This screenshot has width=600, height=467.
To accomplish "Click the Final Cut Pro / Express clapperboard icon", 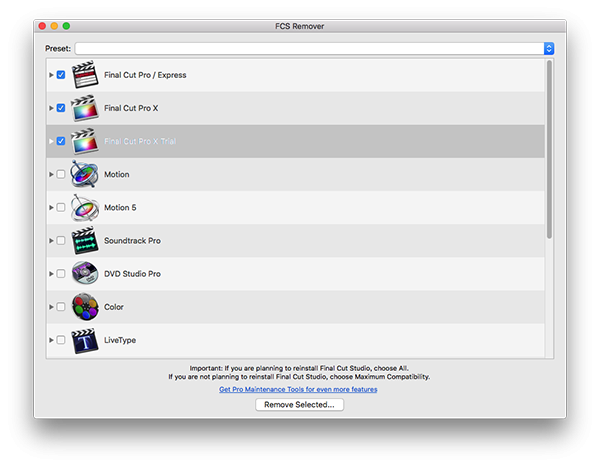I will click(x=85, y=75).
